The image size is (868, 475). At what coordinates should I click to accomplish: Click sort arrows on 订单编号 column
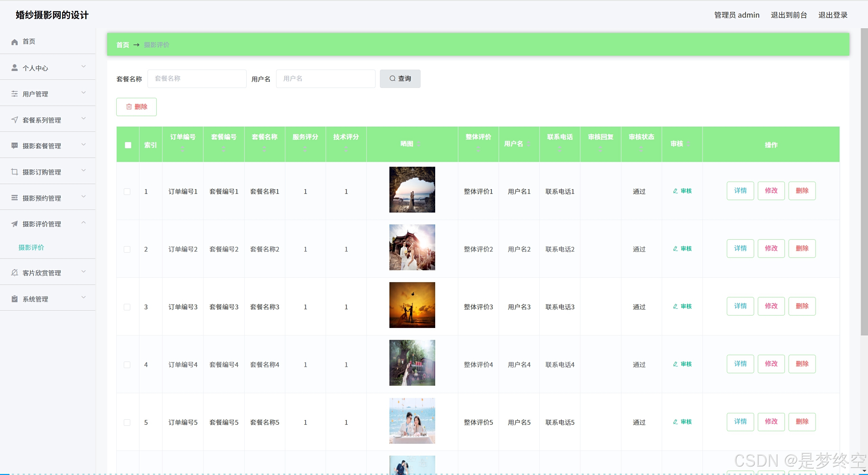pyautogui.click(x=182, y=149)
